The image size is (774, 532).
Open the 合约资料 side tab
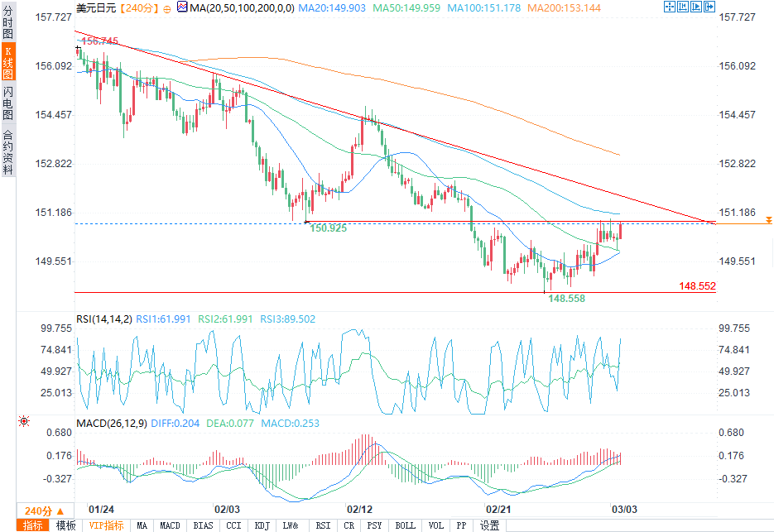click(x=8, y=152)
